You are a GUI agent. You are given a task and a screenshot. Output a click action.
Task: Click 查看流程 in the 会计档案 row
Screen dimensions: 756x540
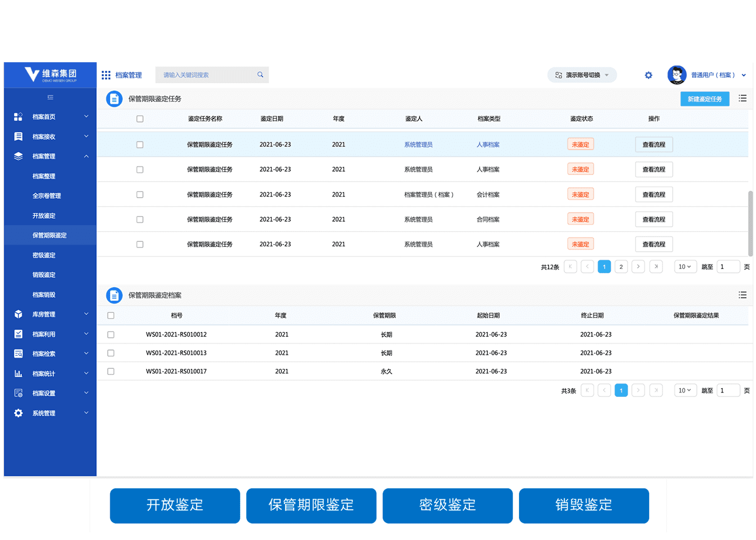click(654, 194)
